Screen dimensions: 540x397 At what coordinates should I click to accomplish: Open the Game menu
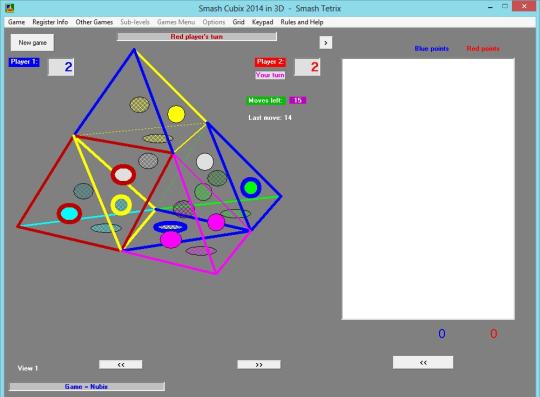click(16, 22)
